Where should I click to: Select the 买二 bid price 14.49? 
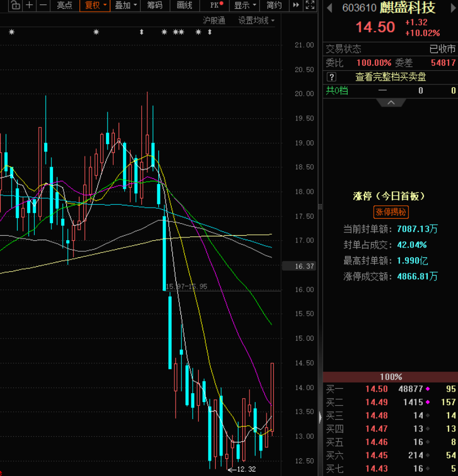coord(376,402)
